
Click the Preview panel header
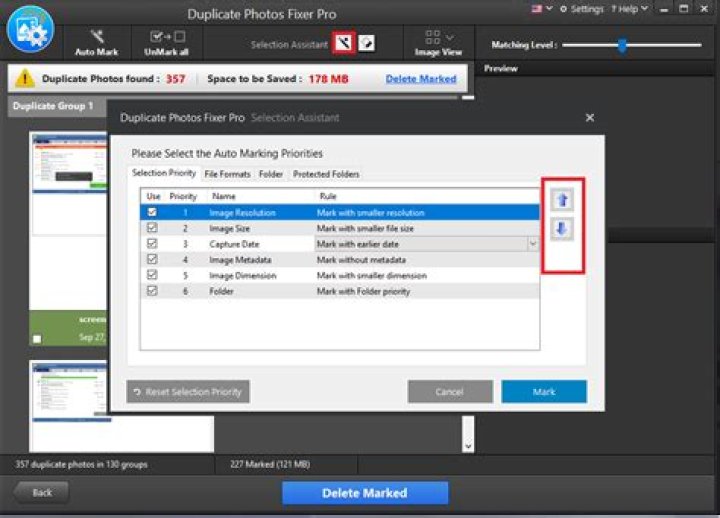pos(501,68)
